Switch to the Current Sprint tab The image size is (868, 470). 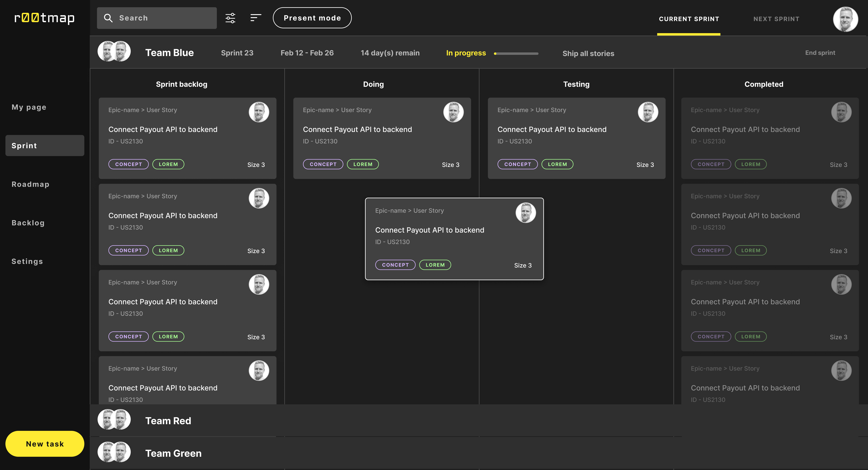tap(689, 19)
